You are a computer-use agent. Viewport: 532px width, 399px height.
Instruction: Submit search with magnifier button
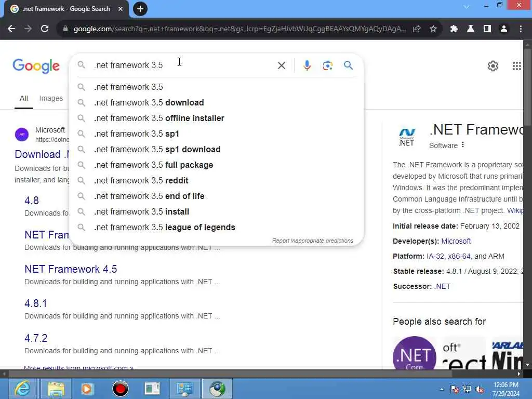point(348,65)
